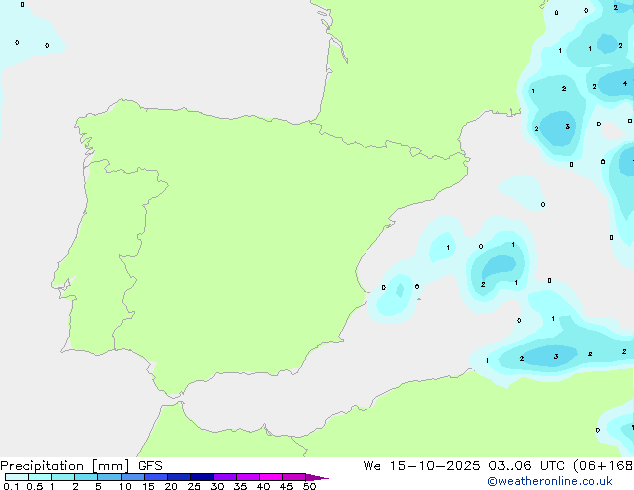634x490 pixels.
Task: Choose the 20–25 mm dark blue swatch
Action: click(178, 477)
